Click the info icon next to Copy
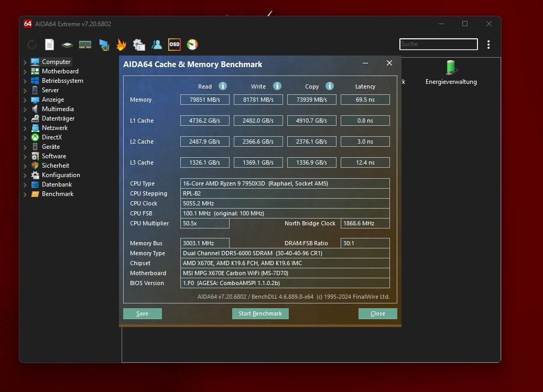This screenshot has height=392, width=543. 330,86
